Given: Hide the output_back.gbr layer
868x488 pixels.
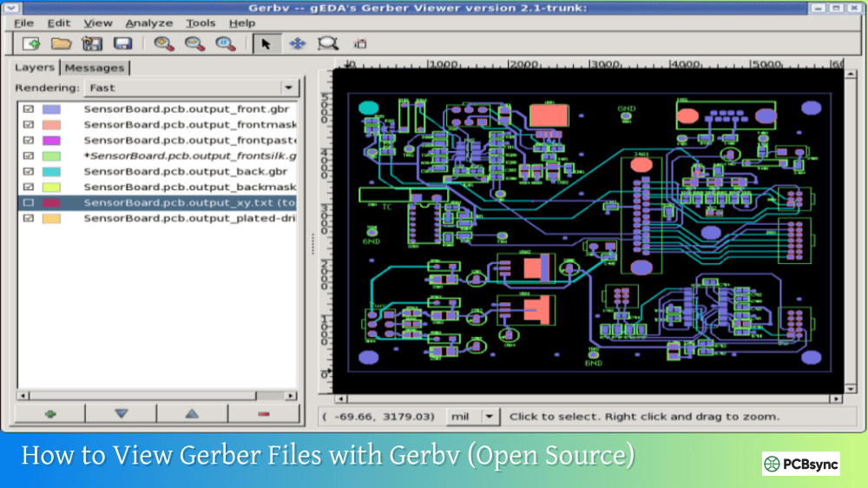Looking at the screenshot, I should 29,172.
